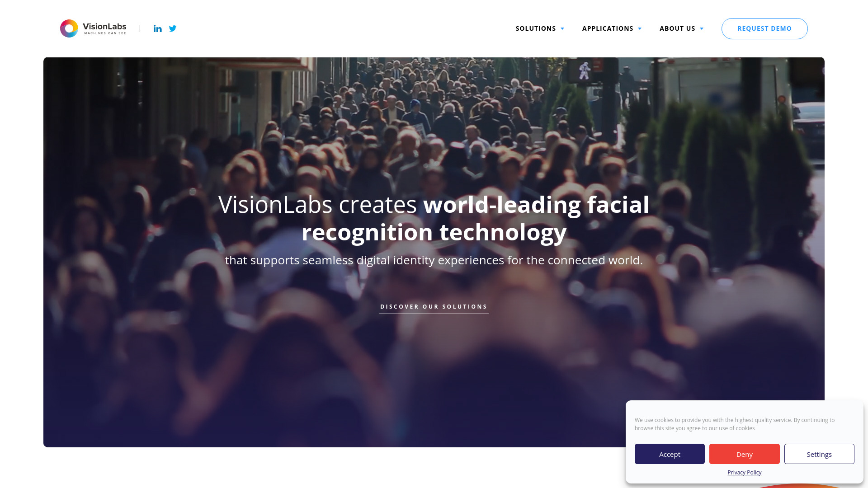
Task: Open Twitter social media icon
Action: click(173, 28)
